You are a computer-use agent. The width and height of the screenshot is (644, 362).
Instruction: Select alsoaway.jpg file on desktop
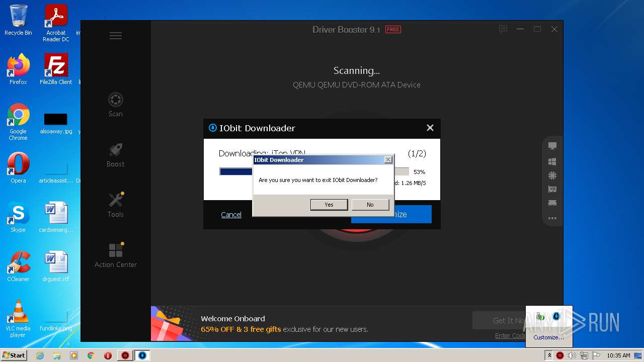56,123
